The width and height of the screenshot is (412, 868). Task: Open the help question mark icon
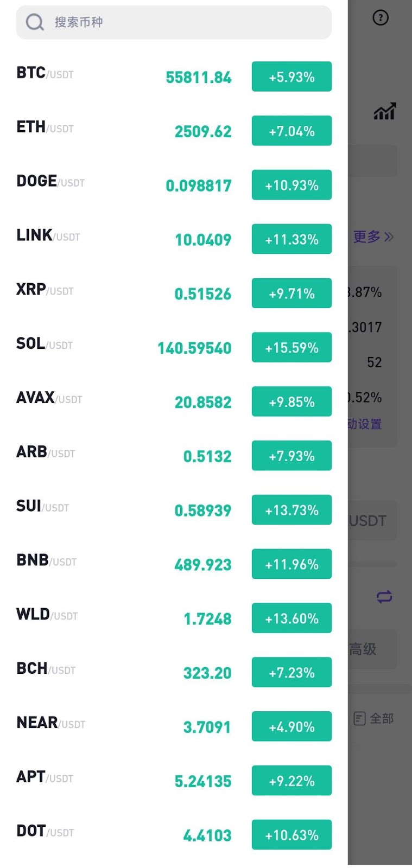click(381, 18)
